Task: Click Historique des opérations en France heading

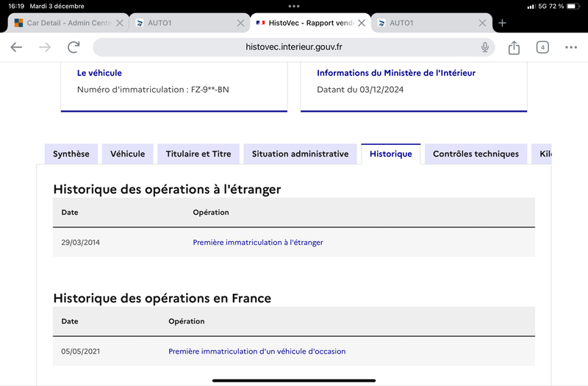Action: click(162, 299)
